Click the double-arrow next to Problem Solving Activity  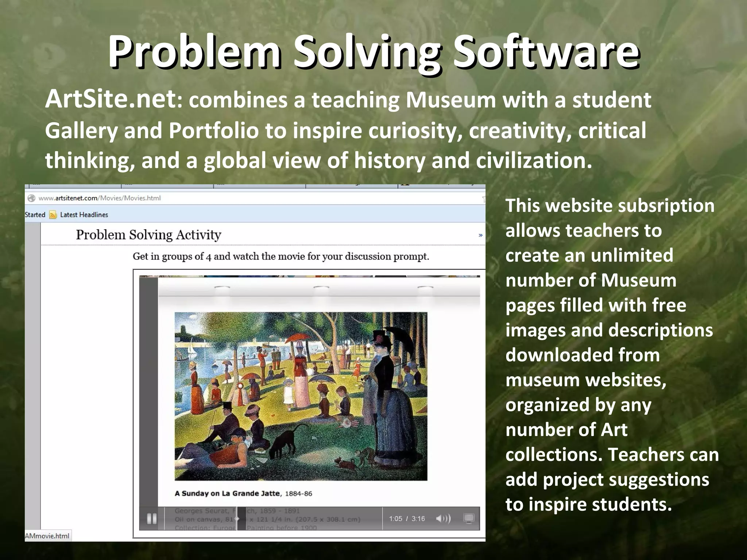pos(480,235)
